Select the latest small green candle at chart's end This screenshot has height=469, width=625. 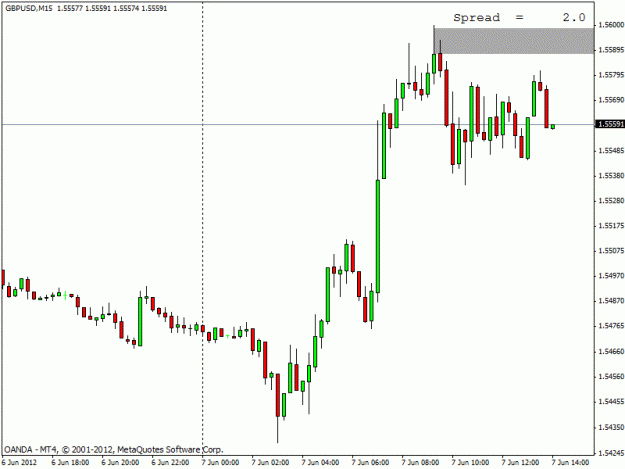coord(553,127)
